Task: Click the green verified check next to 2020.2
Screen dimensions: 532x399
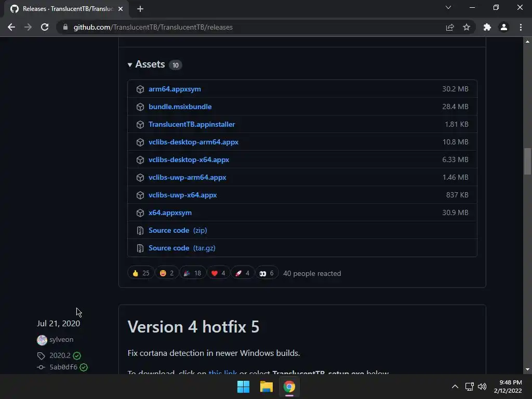Action: point(77,355)
